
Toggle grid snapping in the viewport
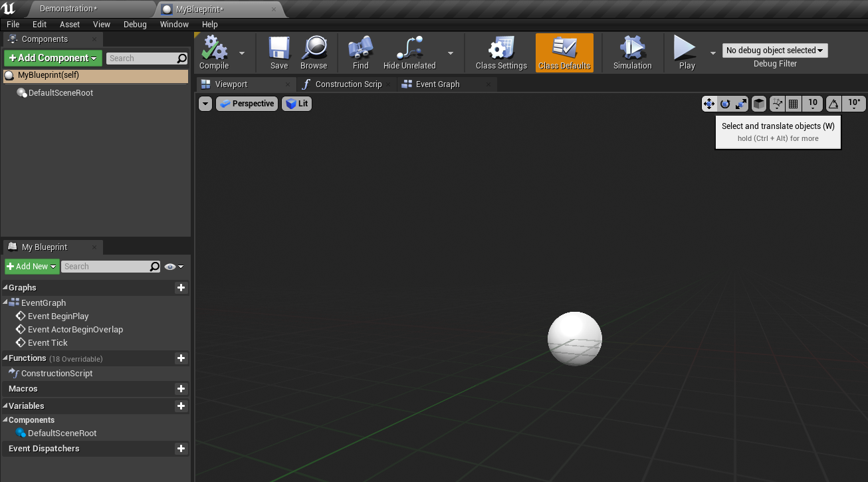click(793, 104)
